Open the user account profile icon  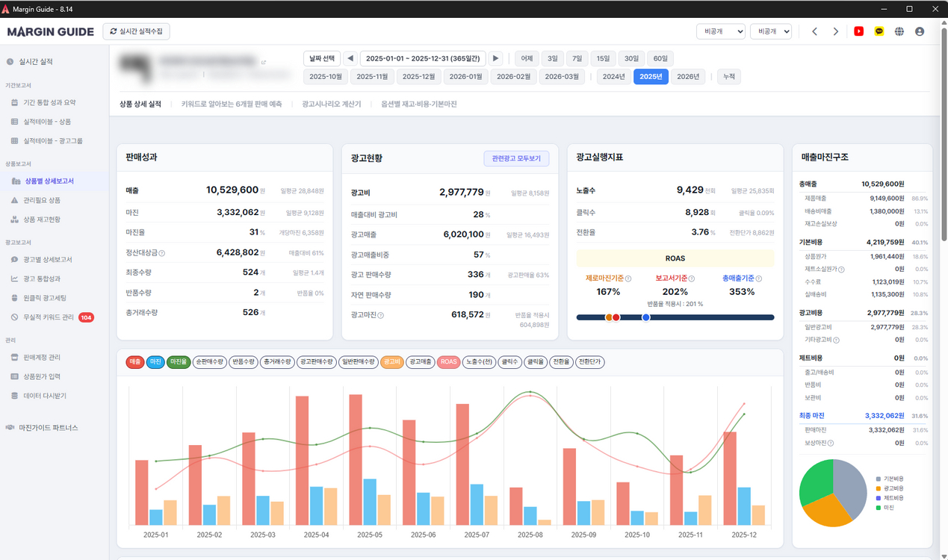pos(920,31)
